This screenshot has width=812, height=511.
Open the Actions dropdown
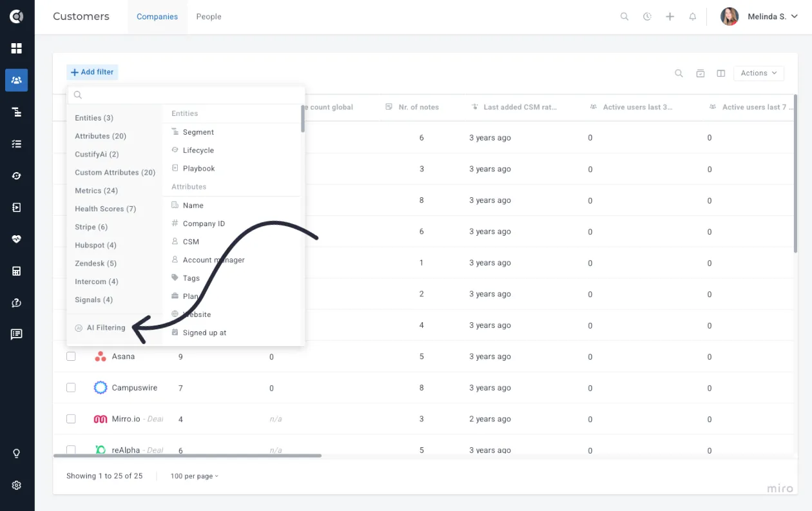point(759,73)
